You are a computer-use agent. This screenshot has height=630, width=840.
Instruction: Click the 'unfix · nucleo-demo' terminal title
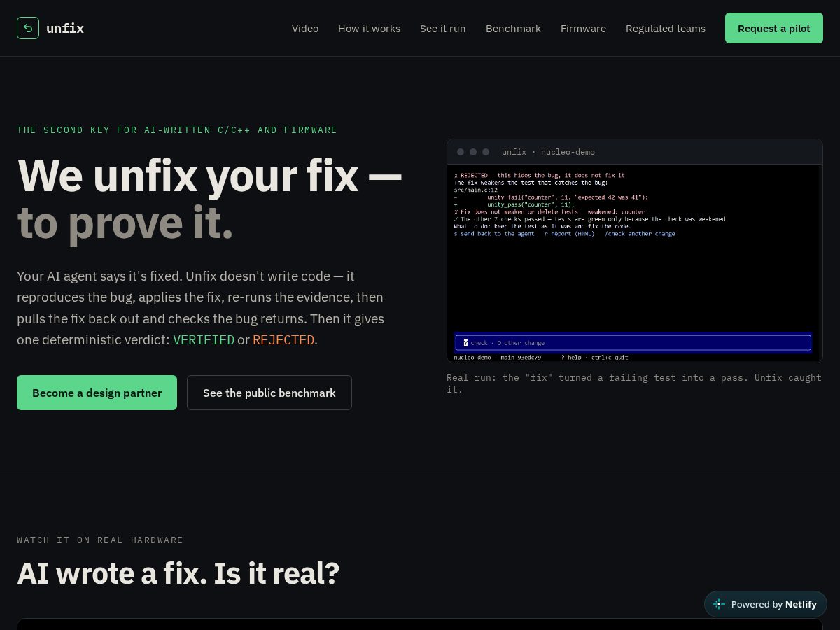tap(548, 152)
